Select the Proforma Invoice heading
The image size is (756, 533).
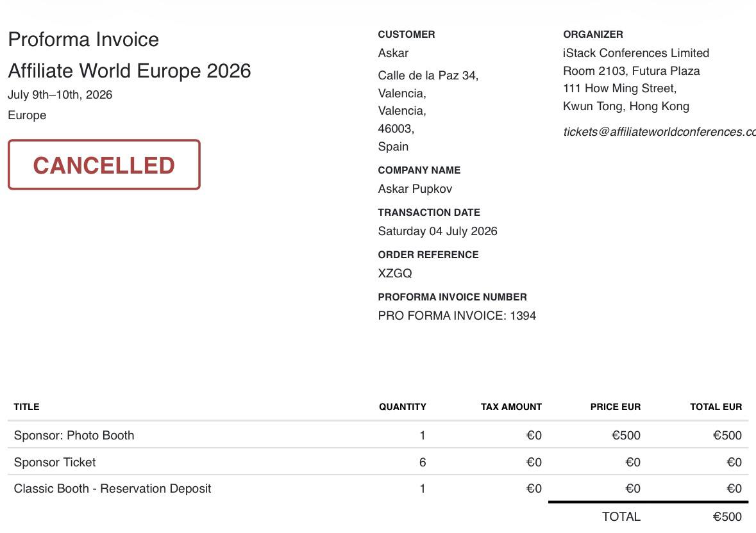pos(83,40)
